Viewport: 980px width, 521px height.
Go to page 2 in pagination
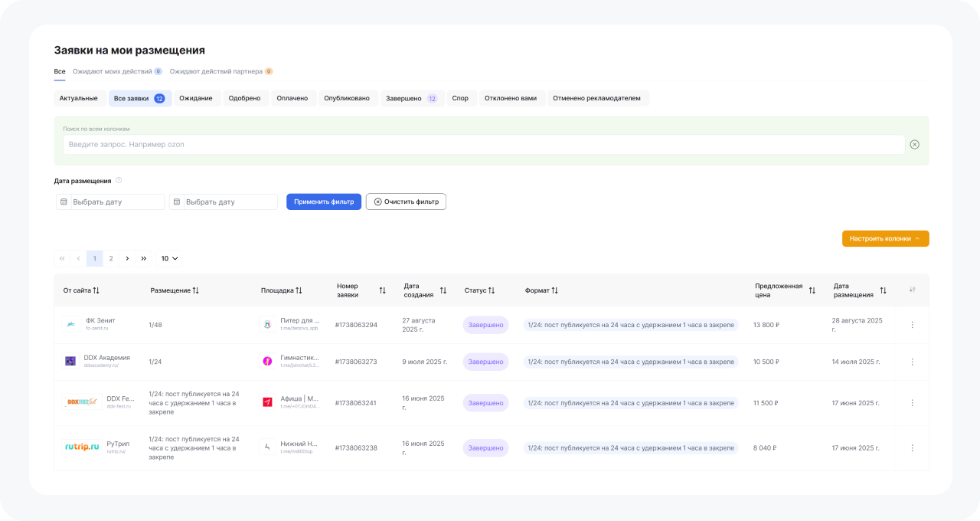click(111, 259)
